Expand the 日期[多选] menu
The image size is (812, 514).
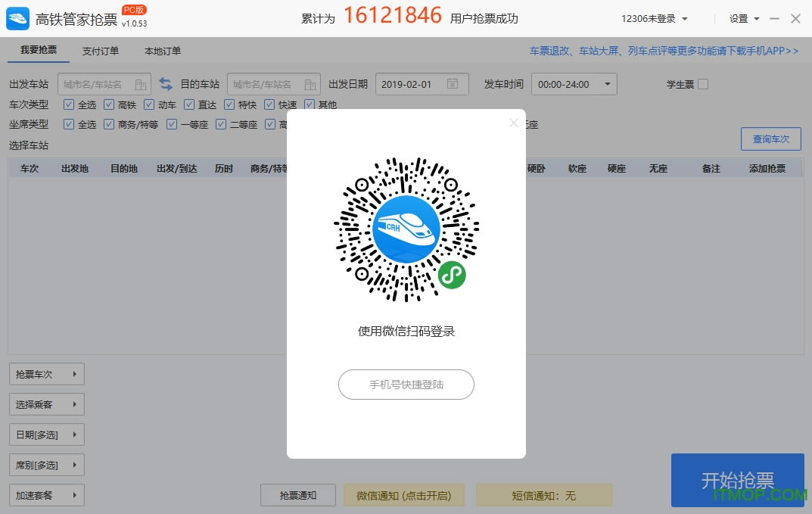[47, 435]
